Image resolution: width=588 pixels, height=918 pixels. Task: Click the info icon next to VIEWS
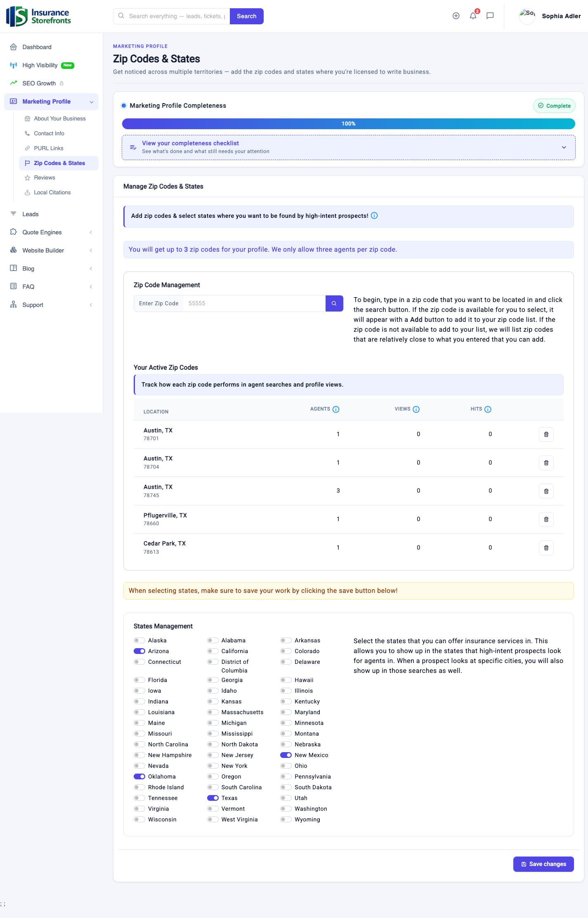click(416, 409)
